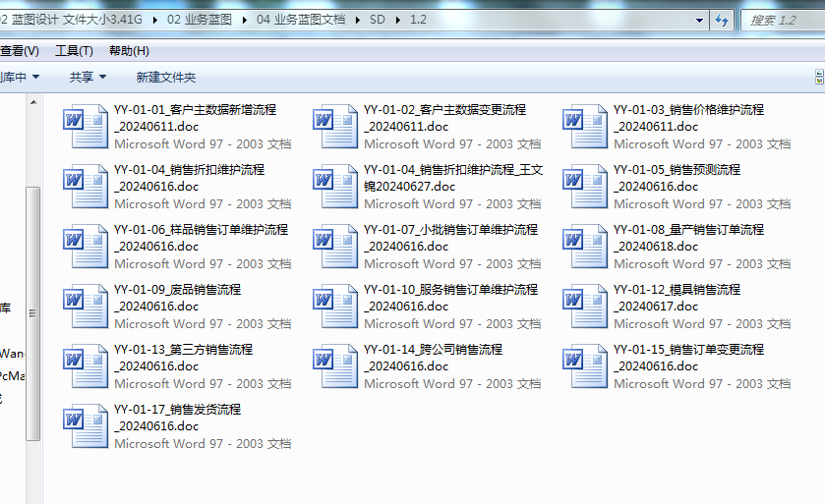Select the YY-01-09 废品销售流程 Word icon

(x=85, y=306)
